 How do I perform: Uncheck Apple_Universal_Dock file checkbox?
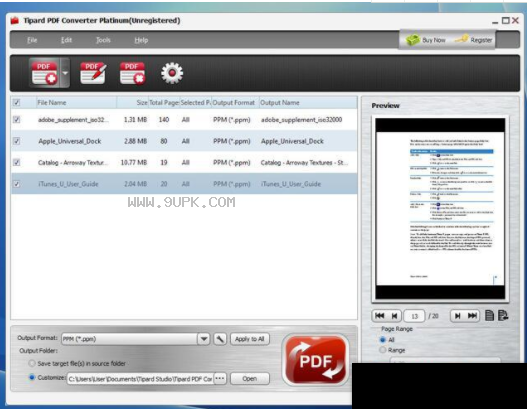click(16, 141)
